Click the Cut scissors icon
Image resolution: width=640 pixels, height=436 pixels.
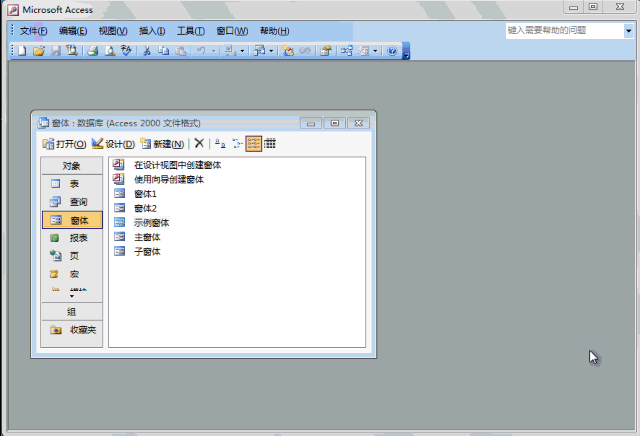click(x=147, y=51)
